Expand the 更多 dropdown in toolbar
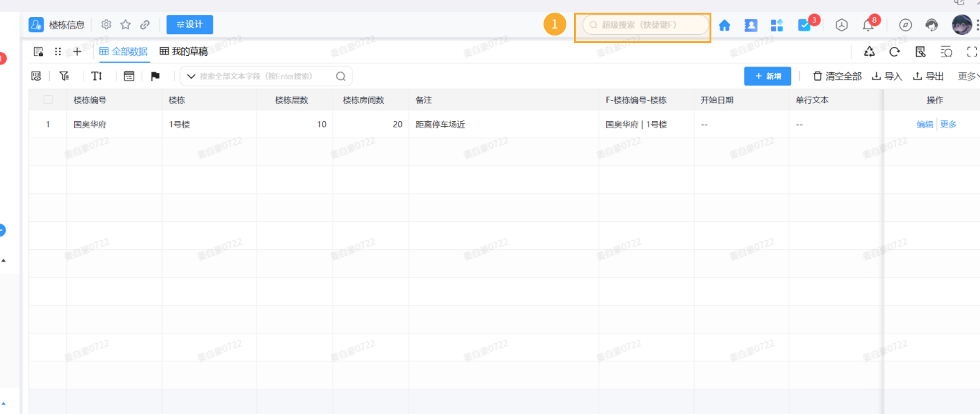Viewport: 980px width, 414px height. pos(969,76)
